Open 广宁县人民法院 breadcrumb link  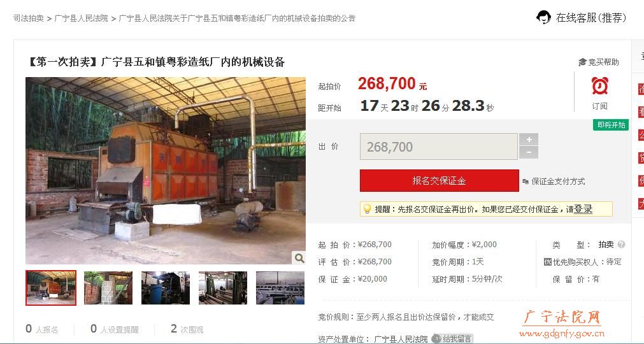point(82,18)
